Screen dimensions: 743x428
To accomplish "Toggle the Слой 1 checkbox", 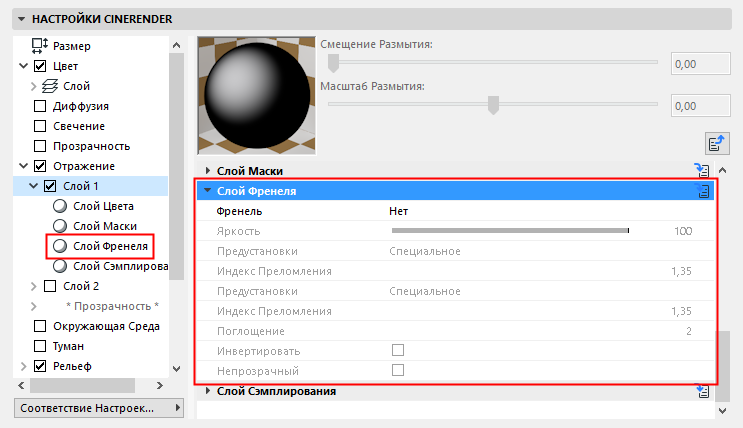I will pos(50,186).
